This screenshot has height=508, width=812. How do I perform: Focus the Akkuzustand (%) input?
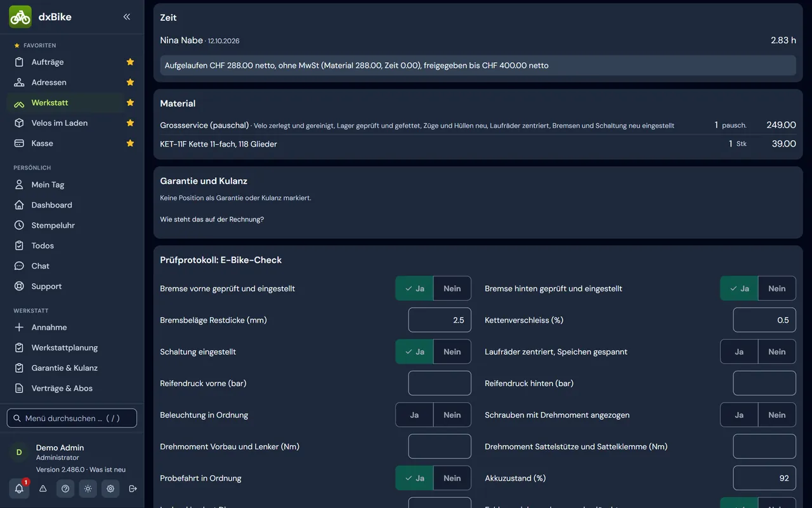764,478
